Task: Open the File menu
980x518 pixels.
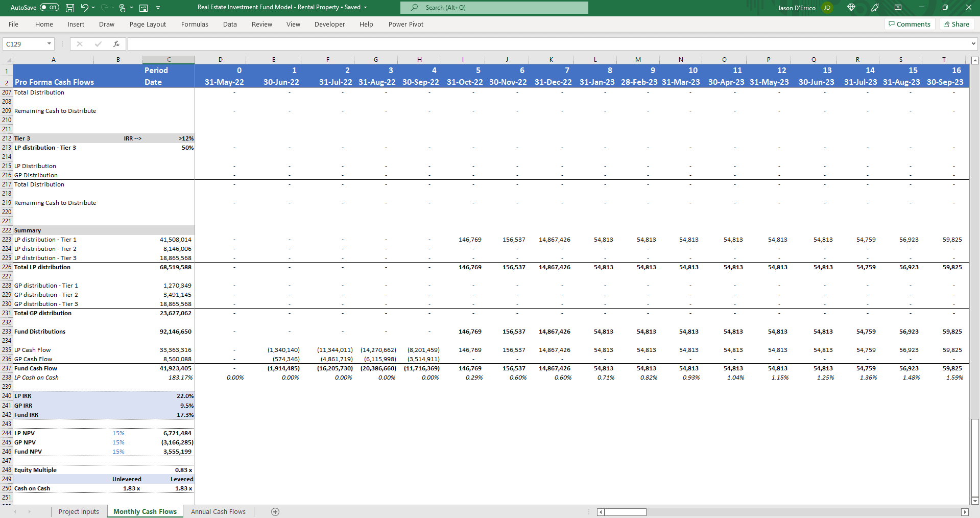Action: [14, 24]
